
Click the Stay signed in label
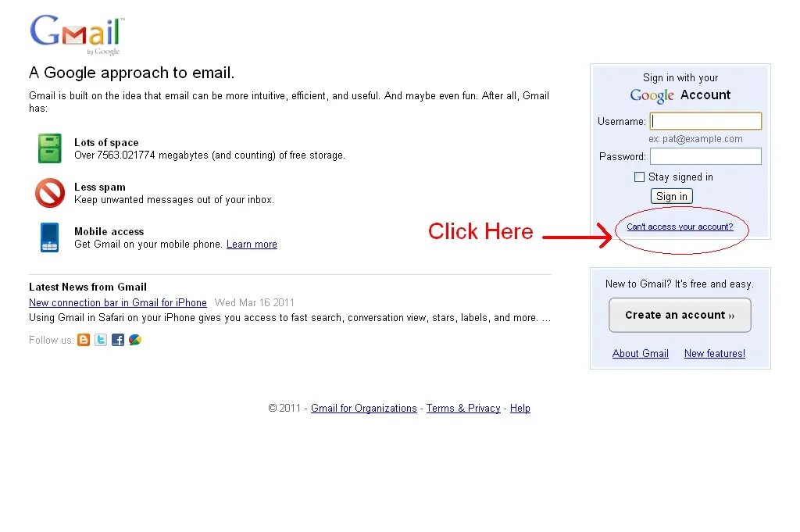[x=680, y=177]
